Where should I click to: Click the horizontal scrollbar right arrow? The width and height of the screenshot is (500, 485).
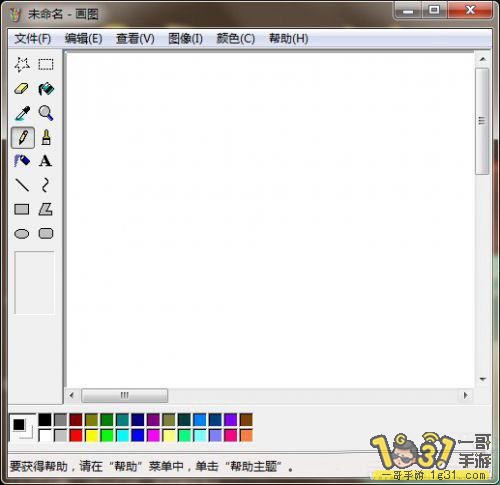(x=466, y=395)
